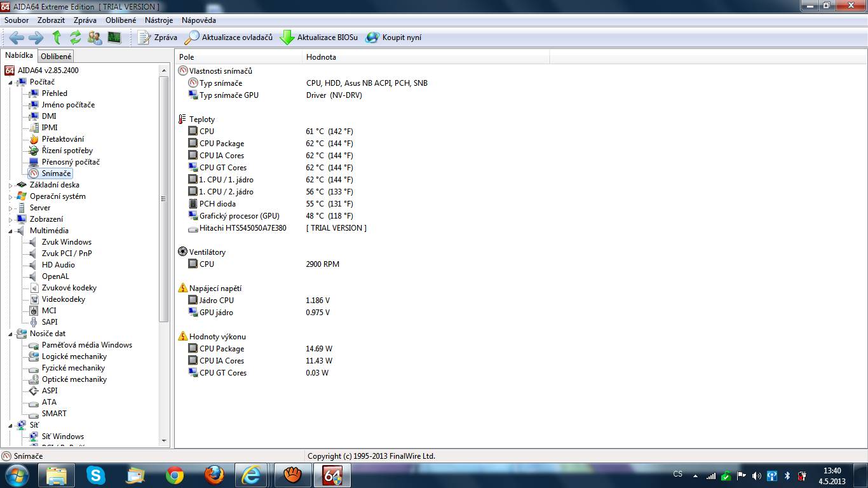Select AIDA64 v2.85.2400 root item
The height and width of the screenshot is (488, 868).
48,71
